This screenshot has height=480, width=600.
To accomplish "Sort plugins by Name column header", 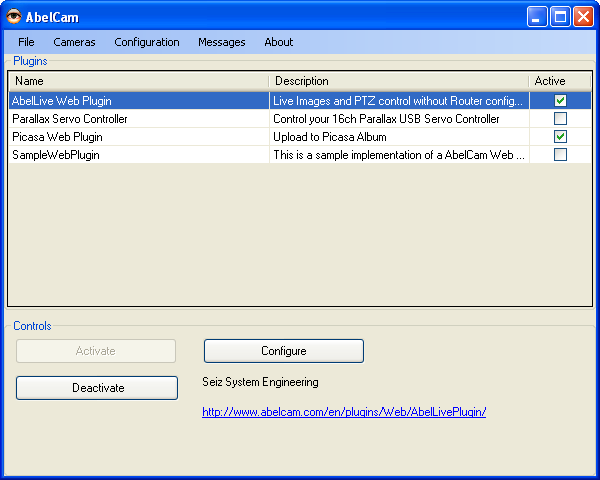I will coord(138,81).
